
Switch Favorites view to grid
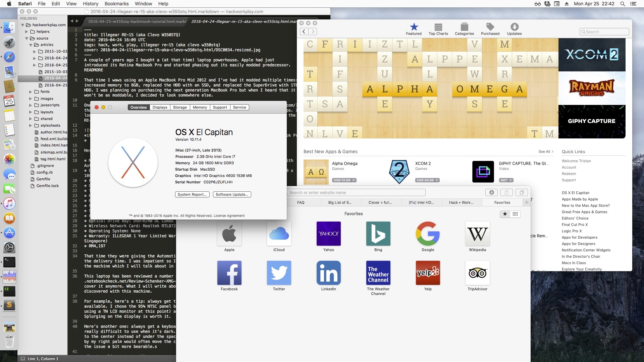[x=515, y=214]
